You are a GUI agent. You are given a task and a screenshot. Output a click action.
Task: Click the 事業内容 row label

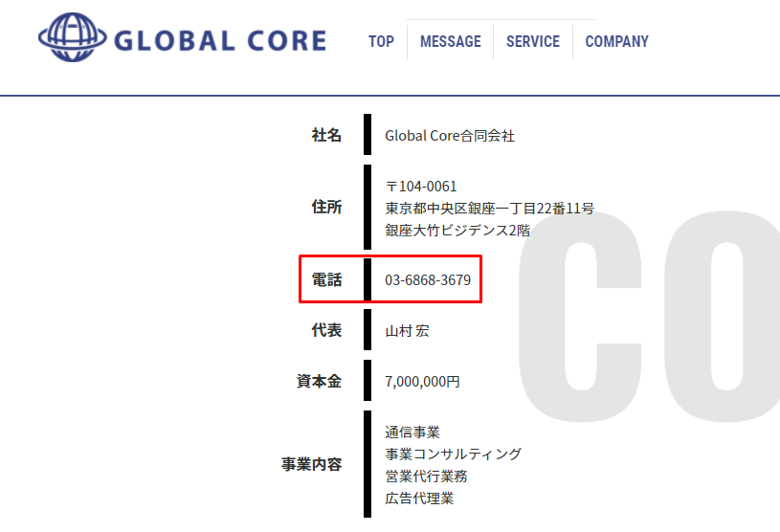click(311, 465)
